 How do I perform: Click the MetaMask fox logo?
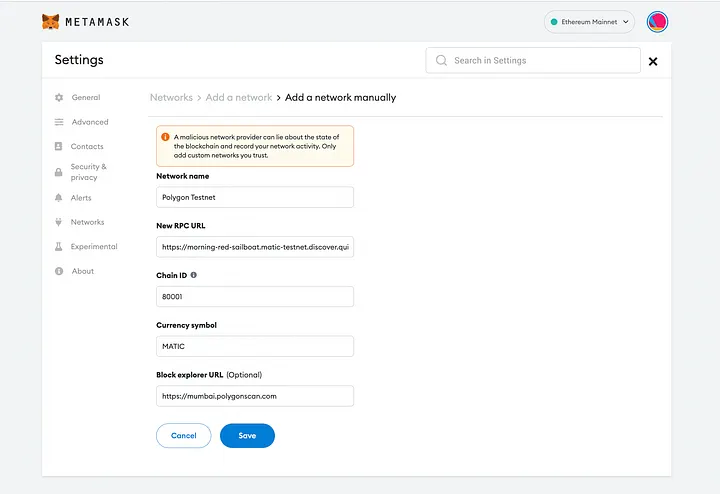[x=50, y=21]
